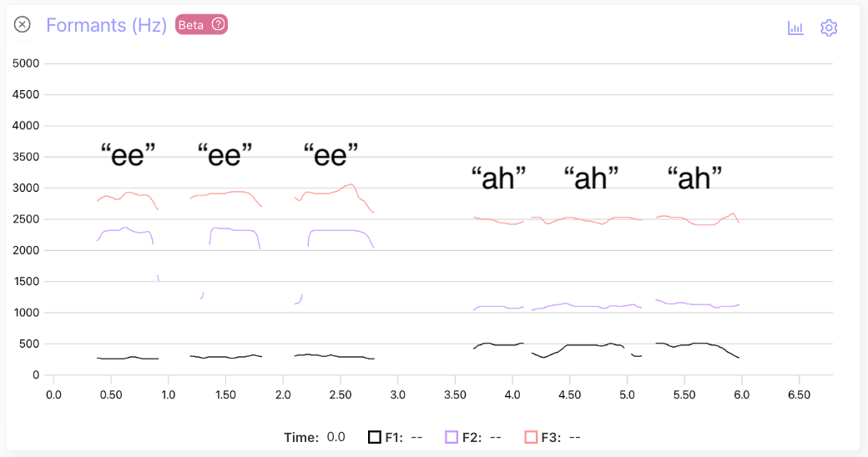Viewport: 868px width, 457px height.
Task: Open the bar chart statistics icon
Action: pos(795,28)
